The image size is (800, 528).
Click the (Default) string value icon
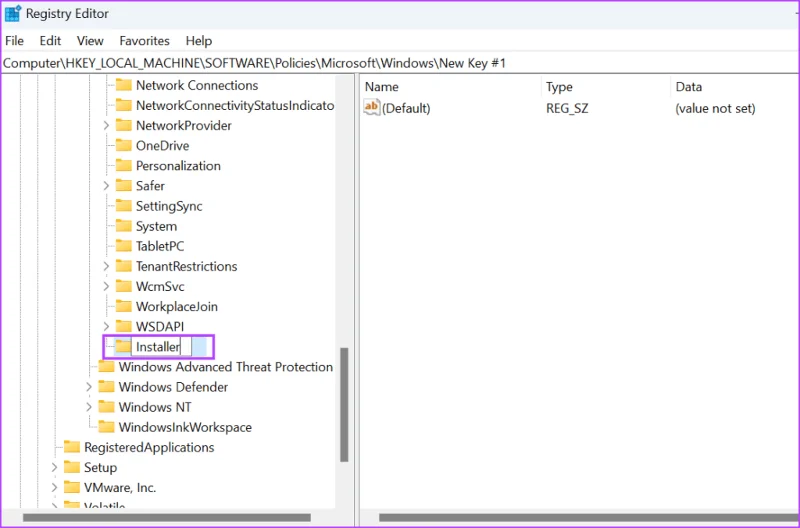pos(371,108)
